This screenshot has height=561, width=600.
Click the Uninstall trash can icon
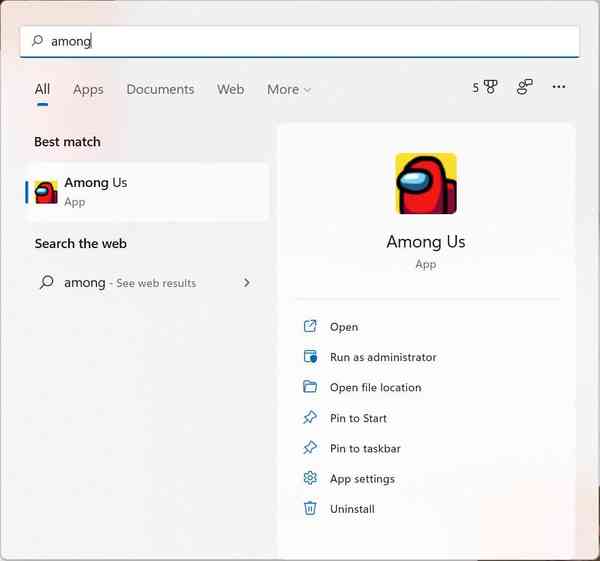[x=310, y=508]
